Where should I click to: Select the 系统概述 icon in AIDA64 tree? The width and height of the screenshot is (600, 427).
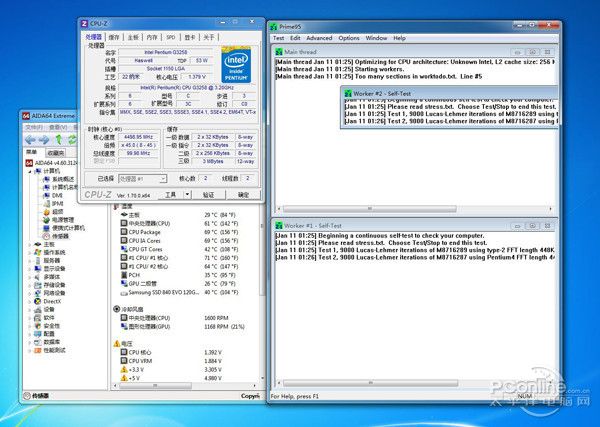pos(46,179)
